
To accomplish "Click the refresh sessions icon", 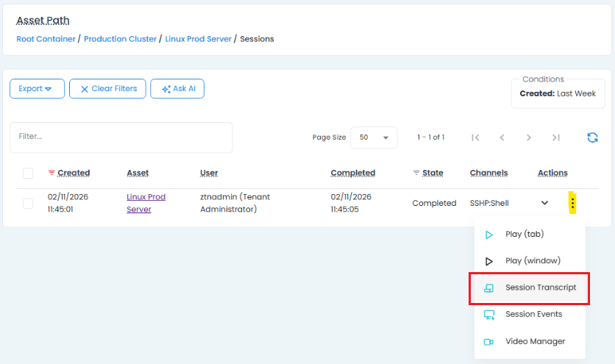I will (592, 138).
